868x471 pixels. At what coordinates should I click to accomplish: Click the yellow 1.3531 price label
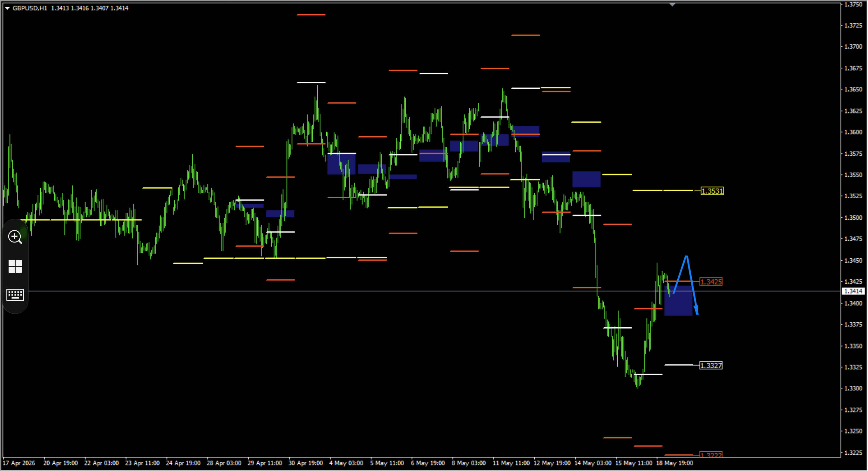[x=712, y=191]
